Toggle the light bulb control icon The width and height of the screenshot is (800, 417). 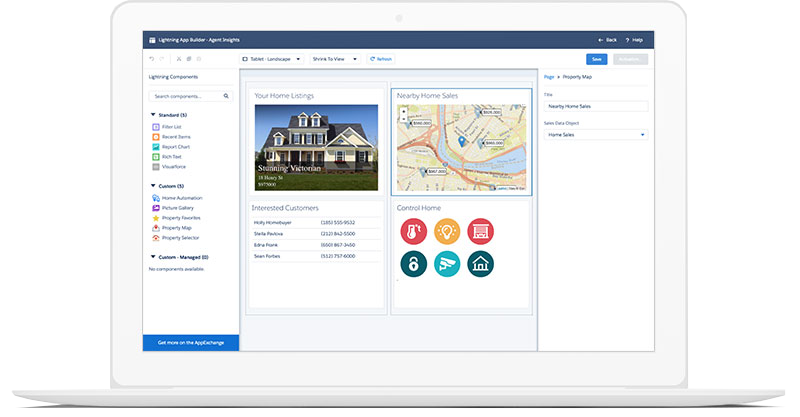click(447, 232)
